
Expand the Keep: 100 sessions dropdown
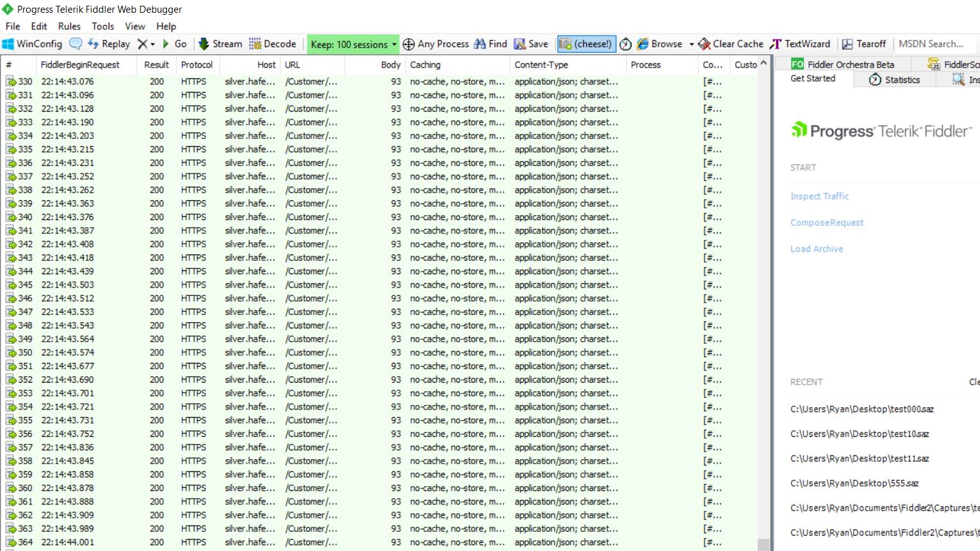click(x=394, y=45)
